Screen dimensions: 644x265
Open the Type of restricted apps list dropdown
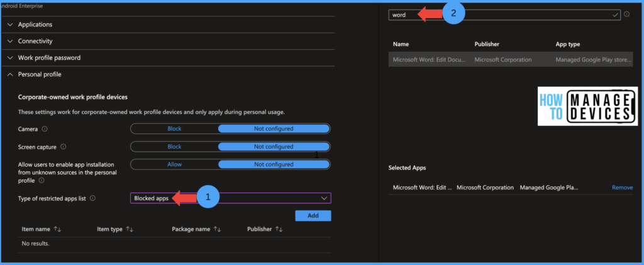(231, 198)
